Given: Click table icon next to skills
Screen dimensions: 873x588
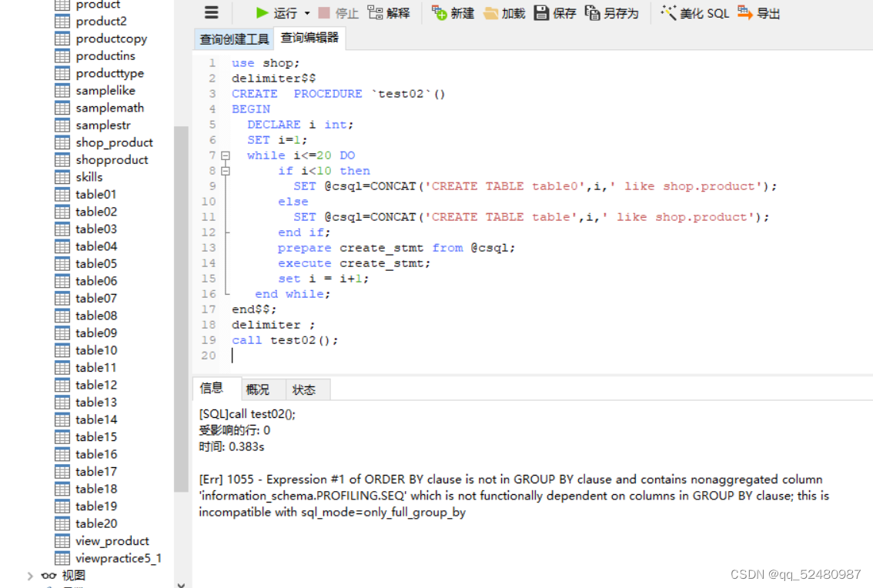Looking at the screenshot, I should pyautogui.click(x=62, y=177).
